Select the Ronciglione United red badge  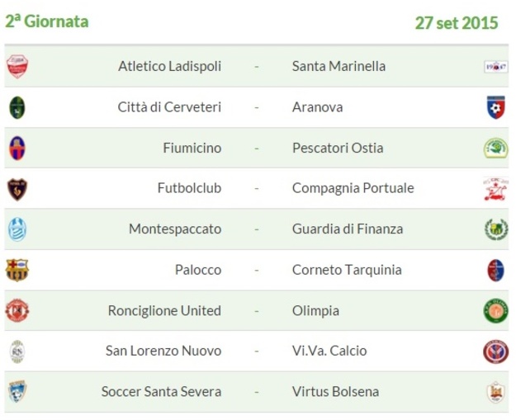tap(17, 310)
